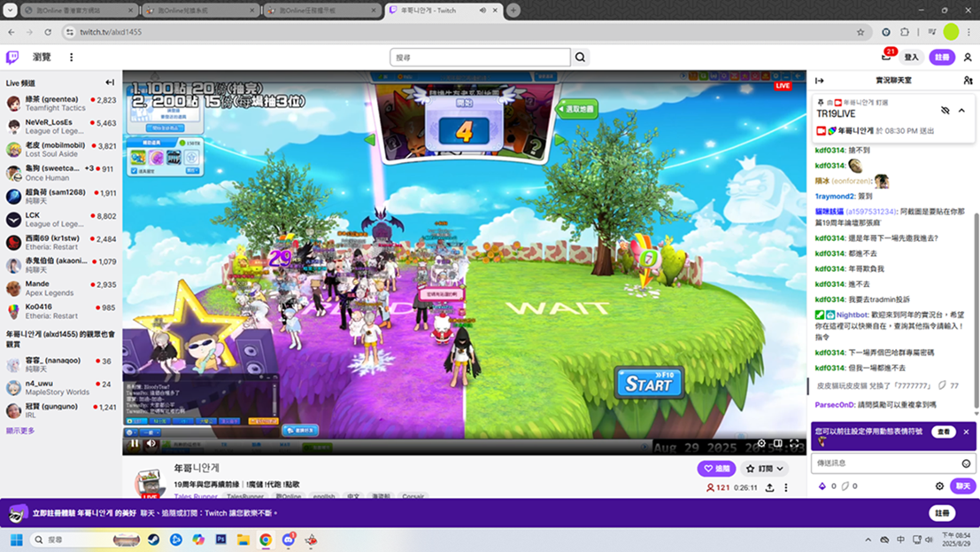Click the Bits balance icon in chat
Viewport: 980px width, 552px height.
click(822, 486)
